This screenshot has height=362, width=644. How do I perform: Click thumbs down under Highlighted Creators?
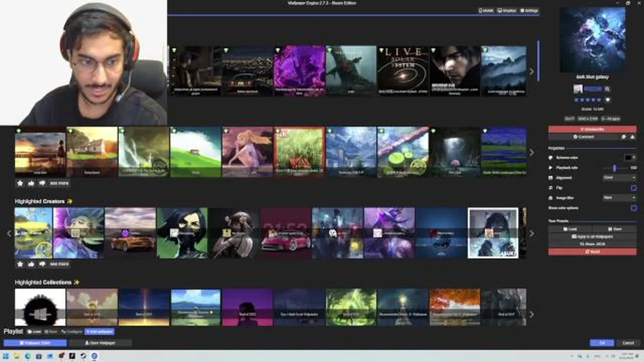pyautogui.click(x=42, y=264)
